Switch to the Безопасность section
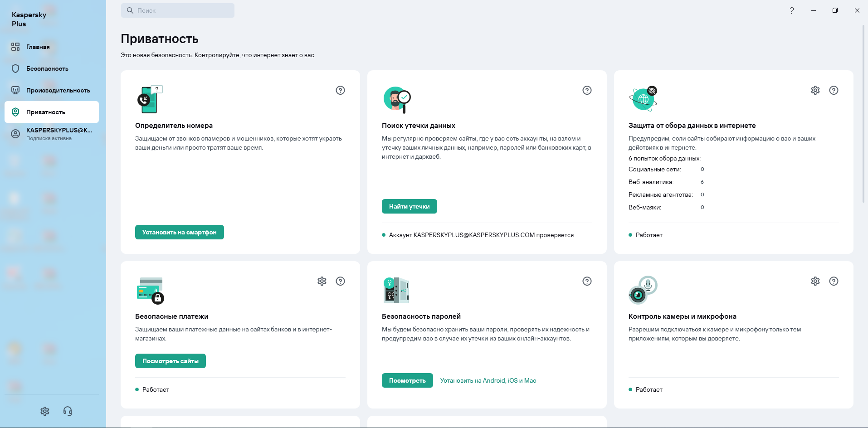The width and height of the screenshot is (868, 428). pyautogui.click(x=52, y=68)
